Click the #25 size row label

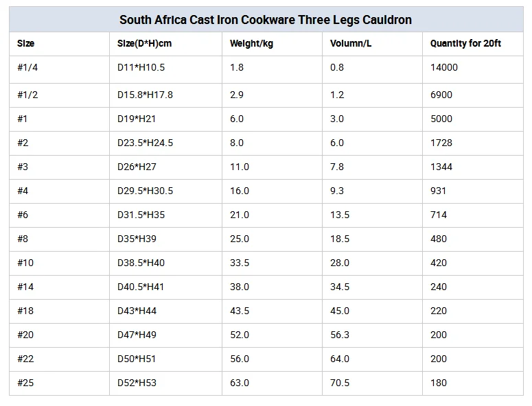point(25,383)
